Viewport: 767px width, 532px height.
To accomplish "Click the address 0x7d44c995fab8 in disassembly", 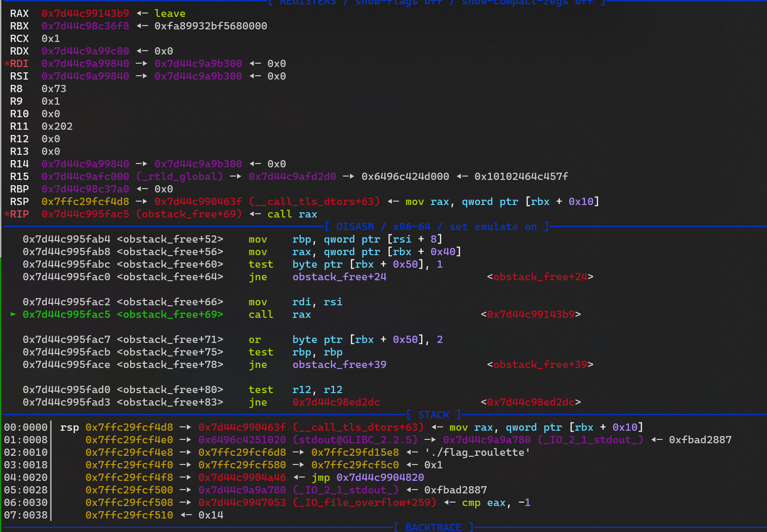I will click(67, 252).
